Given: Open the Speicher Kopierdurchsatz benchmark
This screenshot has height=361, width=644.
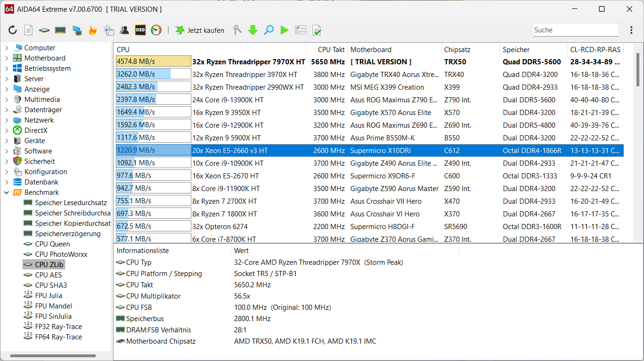Looking at the screenshot, I should pos(73,223).
